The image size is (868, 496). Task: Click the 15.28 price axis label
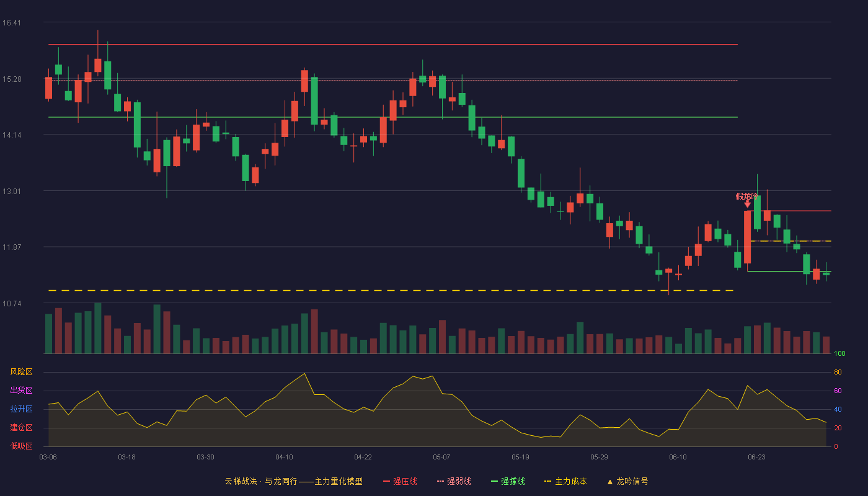[12, 79]
